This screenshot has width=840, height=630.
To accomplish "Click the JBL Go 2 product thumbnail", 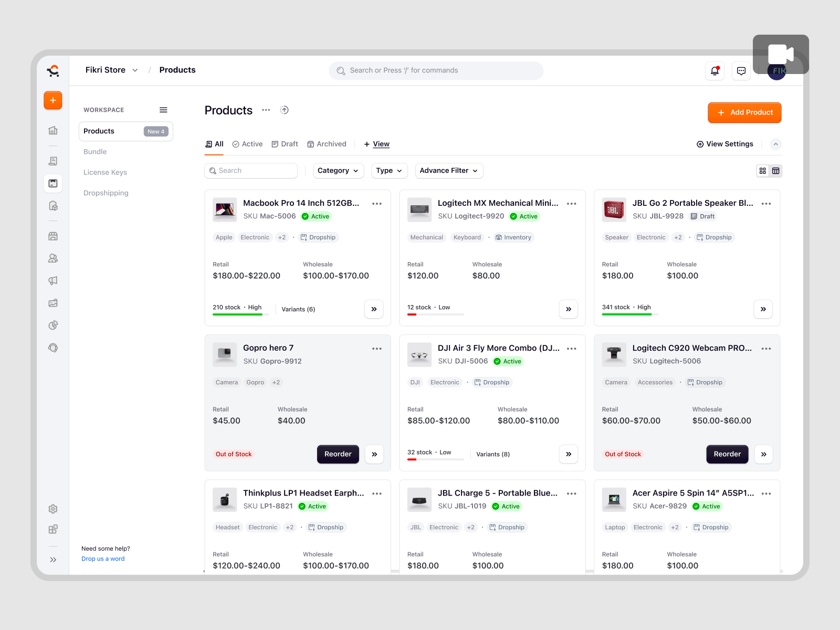I will pos(614,209).
